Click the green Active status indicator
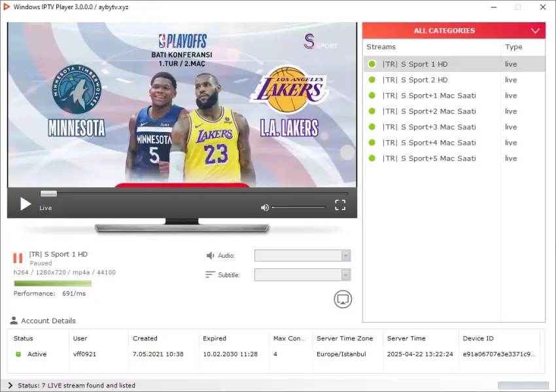 (18, 354)
